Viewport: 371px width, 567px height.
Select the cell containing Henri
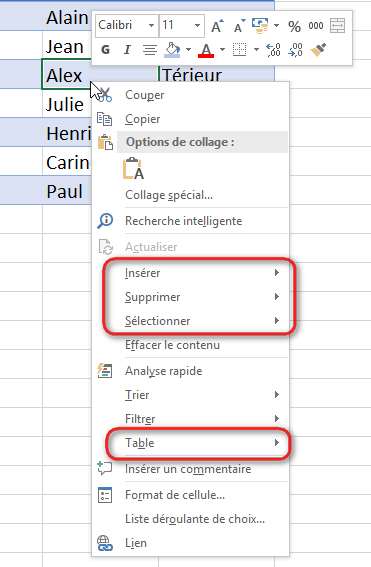(x=67, y=133)
